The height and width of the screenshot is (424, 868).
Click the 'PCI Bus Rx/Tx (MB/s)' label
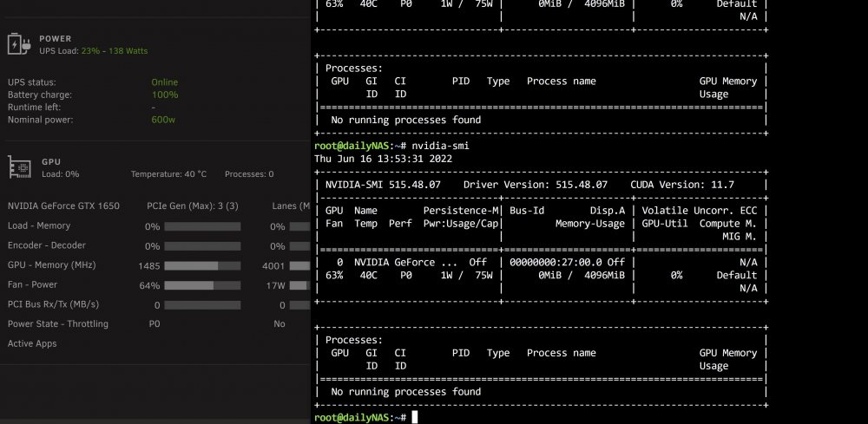53,304
